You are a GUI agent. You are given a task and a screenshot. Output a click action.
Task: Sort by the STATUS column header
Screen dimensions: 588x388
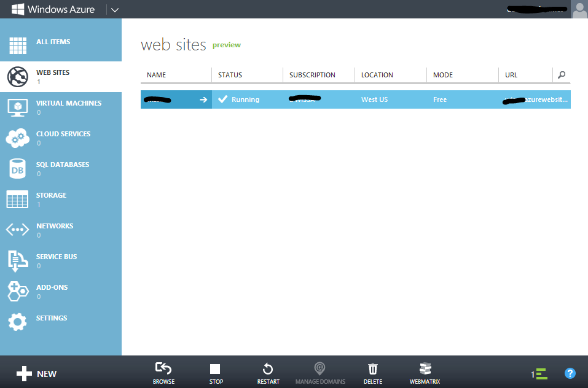[230, 75]
